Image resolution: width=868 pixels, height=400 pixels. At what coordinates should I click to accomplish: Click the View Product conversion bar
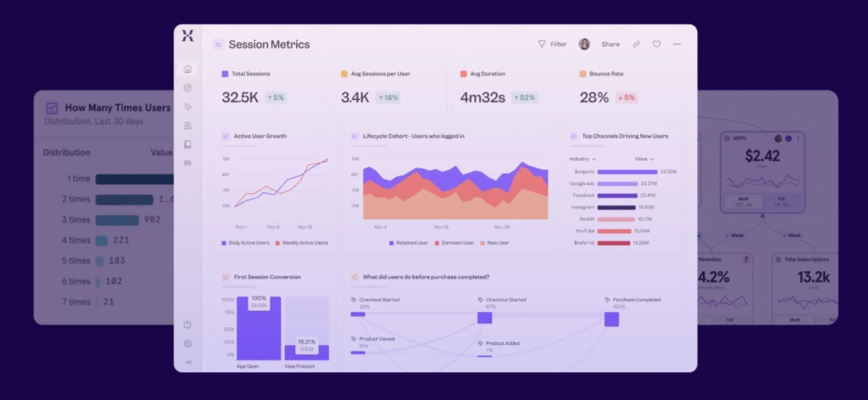click(307, 353)
